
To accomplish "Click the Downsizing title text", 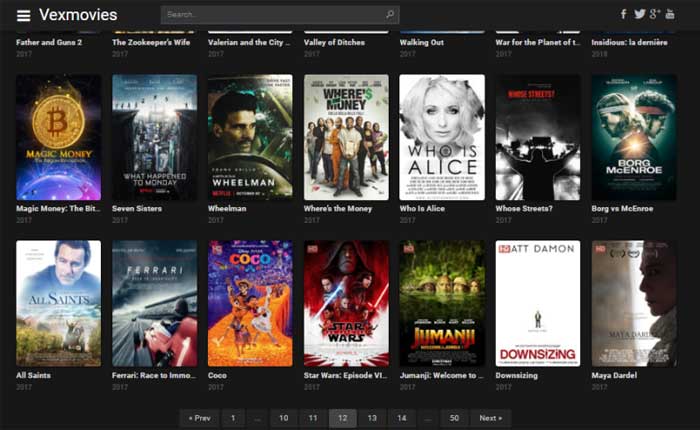I will [x=517, y=376].
